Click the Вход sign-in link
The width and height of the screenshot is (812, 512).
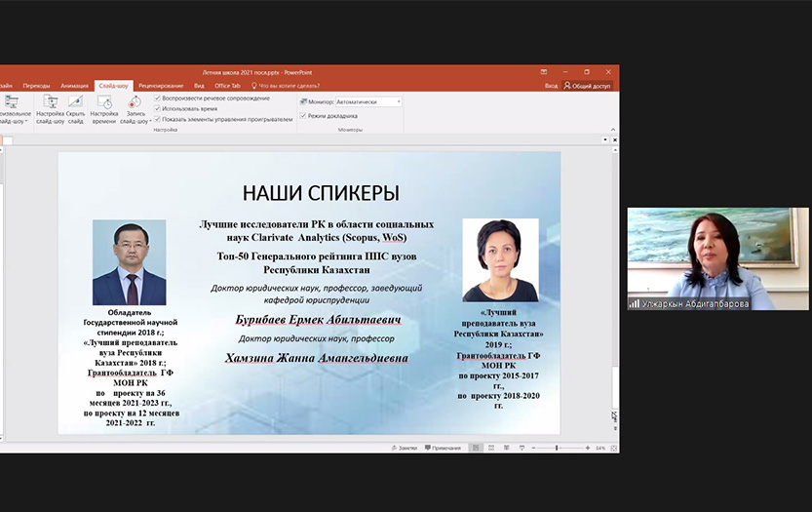point(551,86)
